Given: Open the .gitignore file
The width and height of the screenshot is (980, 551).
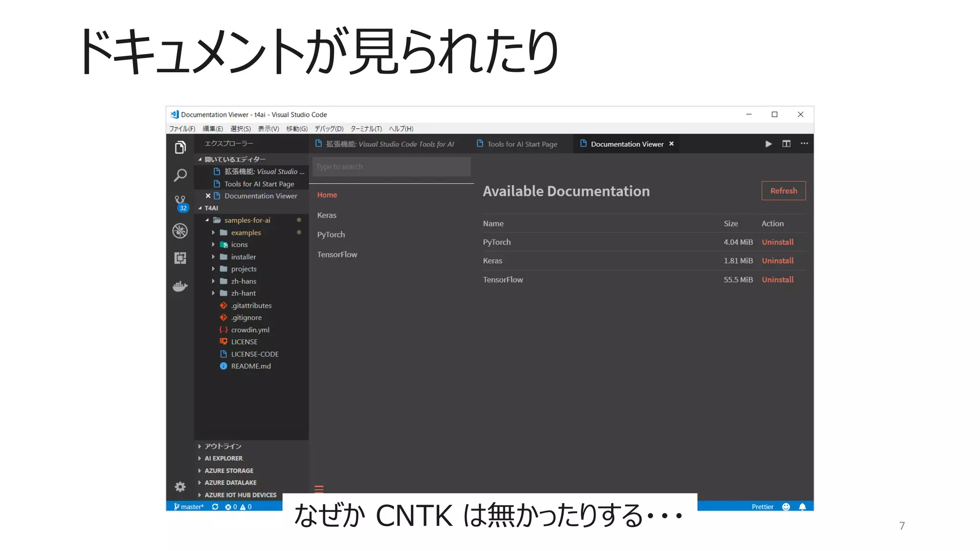Looking at the screenshot, I should 246,318.
